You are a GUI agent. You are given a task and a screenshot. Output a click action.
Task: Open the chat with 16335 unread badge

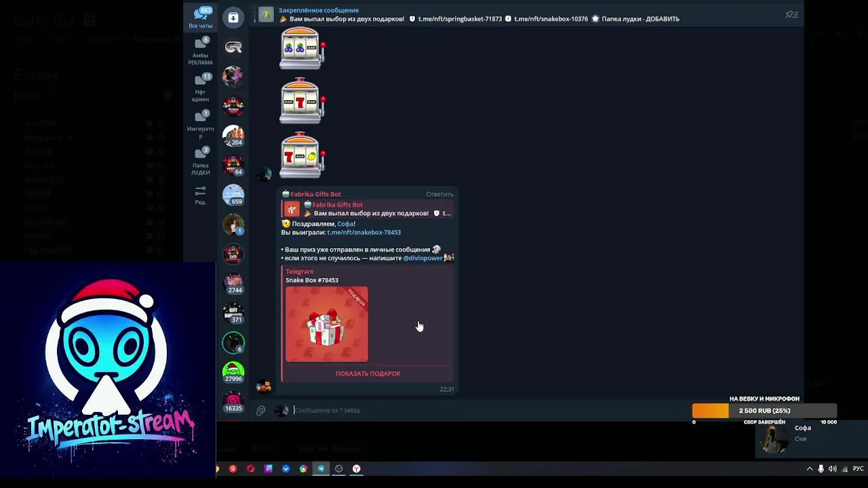click(233, 403)
